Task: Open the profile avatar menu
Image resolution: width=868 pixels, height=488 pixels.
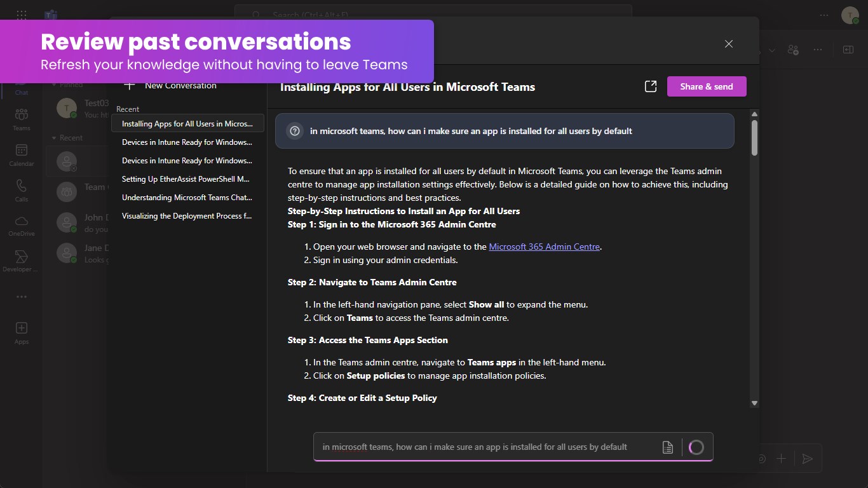Action: pyautogui.click(x=850, y=15)
